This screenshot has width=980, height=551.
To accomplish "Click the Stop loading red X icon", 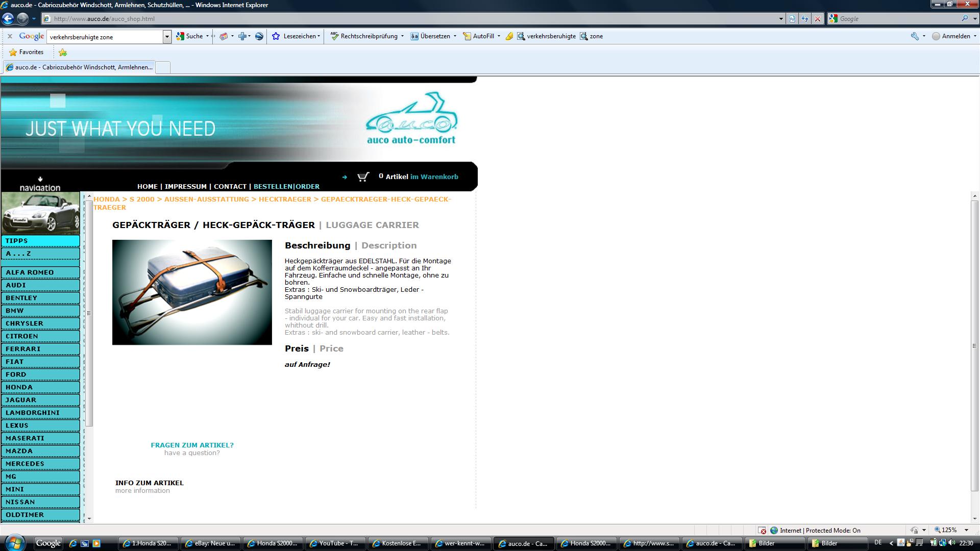I will pyautogui.click(x=818, y=19).
